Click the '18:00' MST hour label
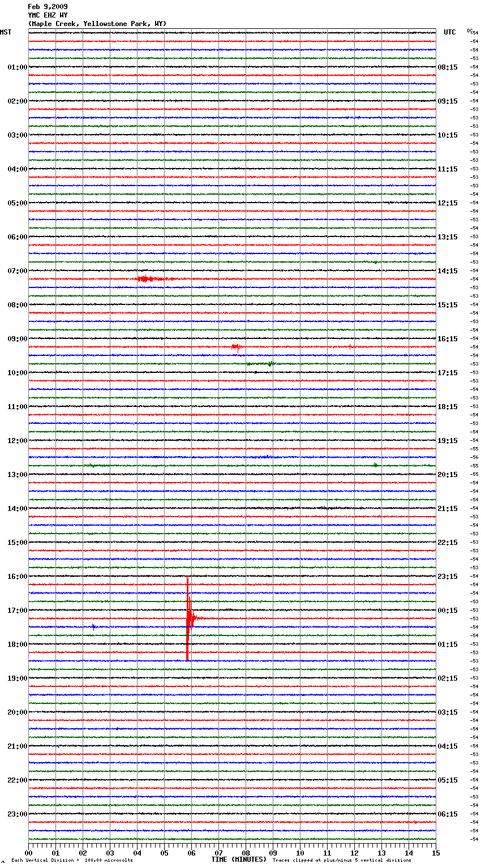The height and width of the screenshot is (868, 481). [x=17, y=644]
